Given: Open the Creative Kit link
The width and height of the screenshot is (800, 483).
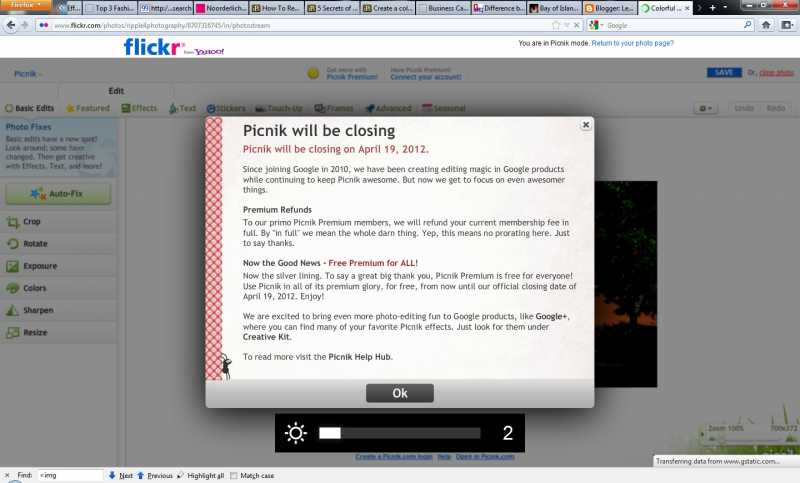Looking at the screenshot, I should (x=266, y=337).
